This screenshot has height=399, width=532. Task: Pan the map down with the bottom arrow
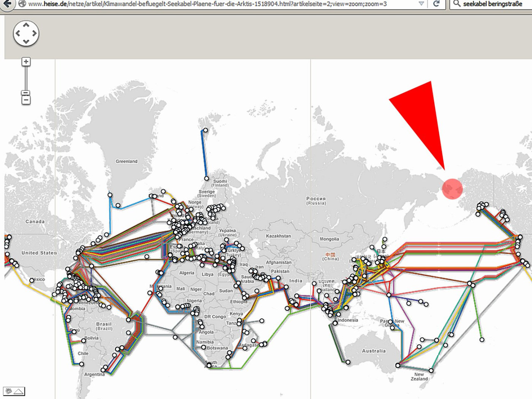point(26,41)
